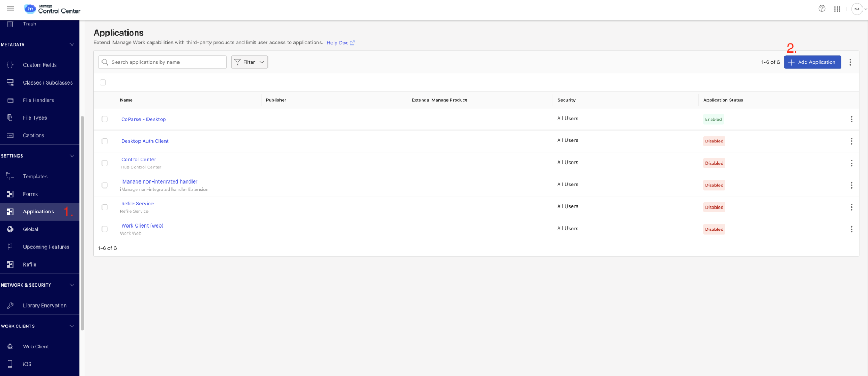868x376 pixels.
Task: Click the search magnifier icon
Action: (105, 62)
